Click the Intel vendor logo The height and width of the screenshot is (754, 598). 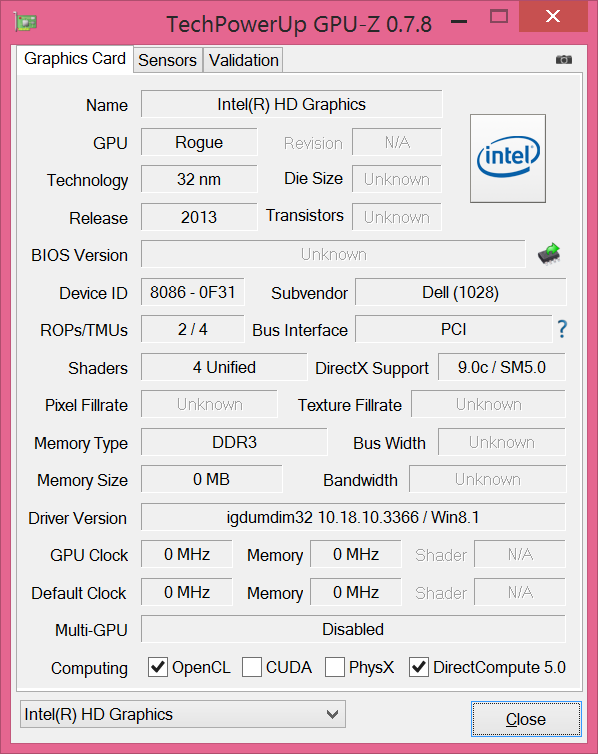tap(508, 158)
